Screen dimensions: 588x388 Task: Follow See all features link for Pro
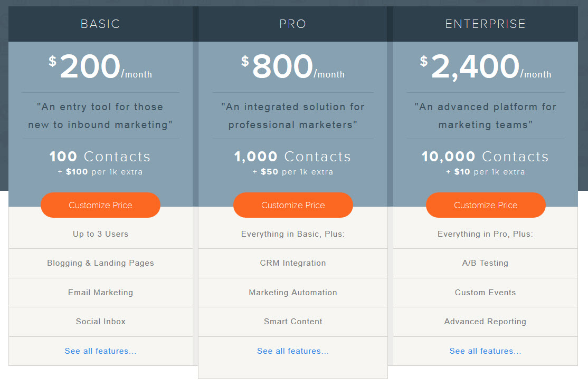pyautogui.click(x=293, y=351)
